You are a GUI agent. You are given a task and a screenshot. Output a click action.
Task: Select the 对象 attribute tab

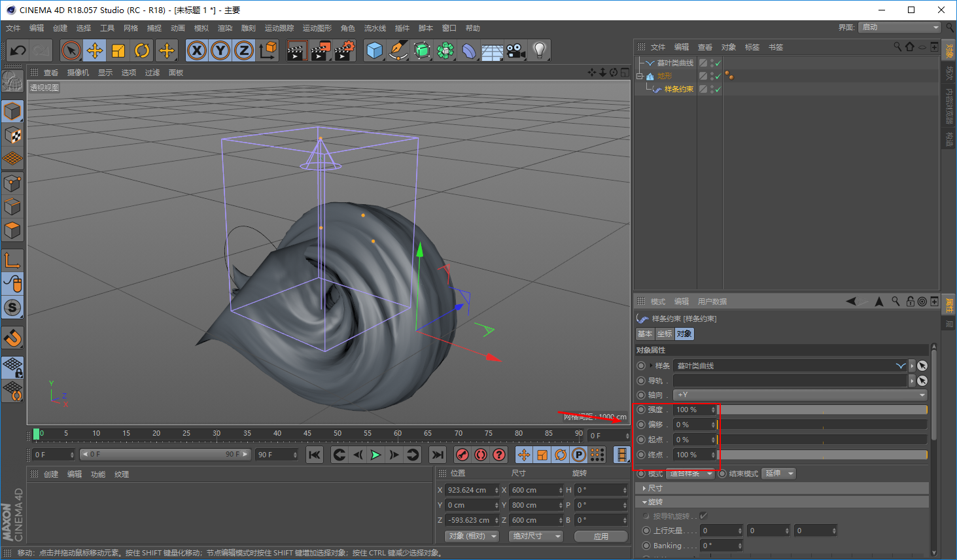point(684,334)
